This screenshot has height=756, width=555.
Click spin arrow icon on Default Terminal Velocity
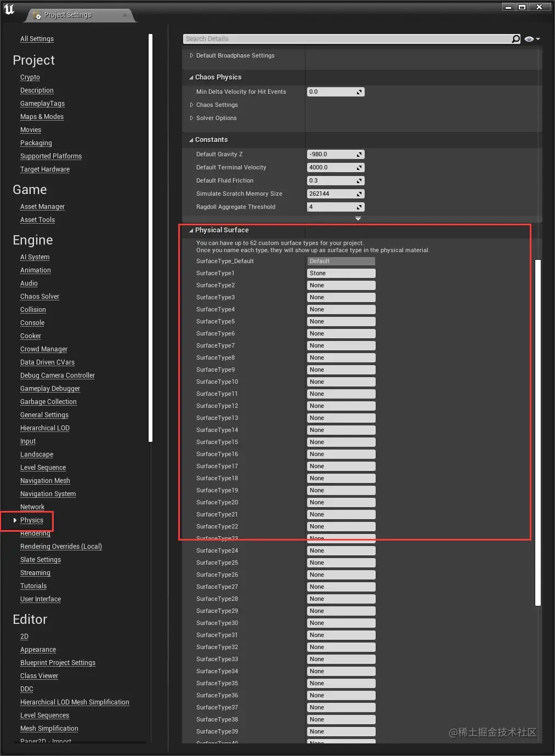point(359,168)
